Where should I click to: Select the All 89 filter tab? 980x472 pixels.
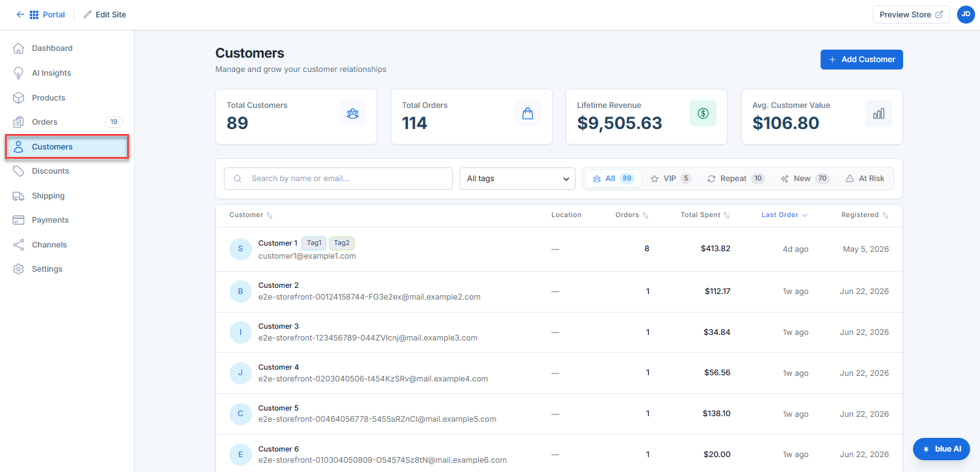613,179
